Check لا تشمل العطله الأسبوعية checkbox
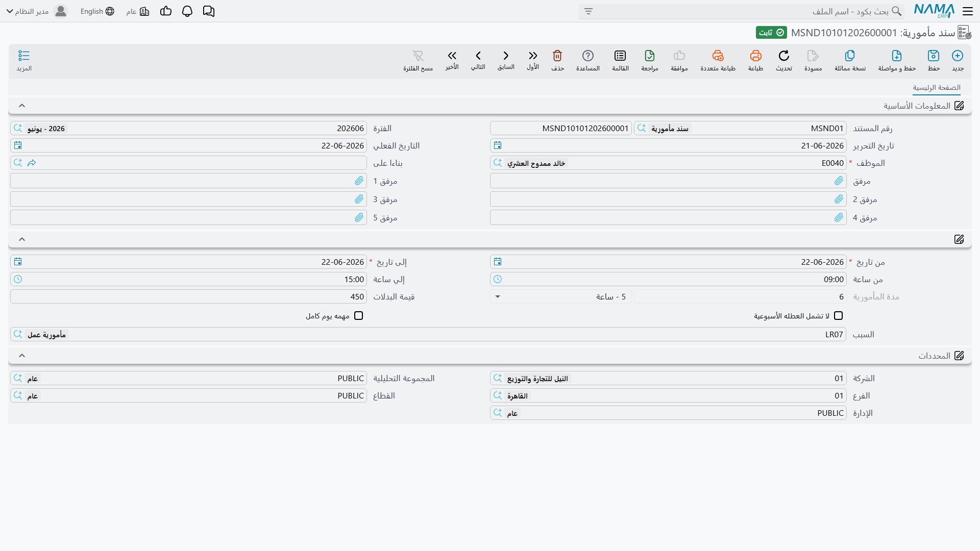The image size is (980, 551). (x=838, y=316)
